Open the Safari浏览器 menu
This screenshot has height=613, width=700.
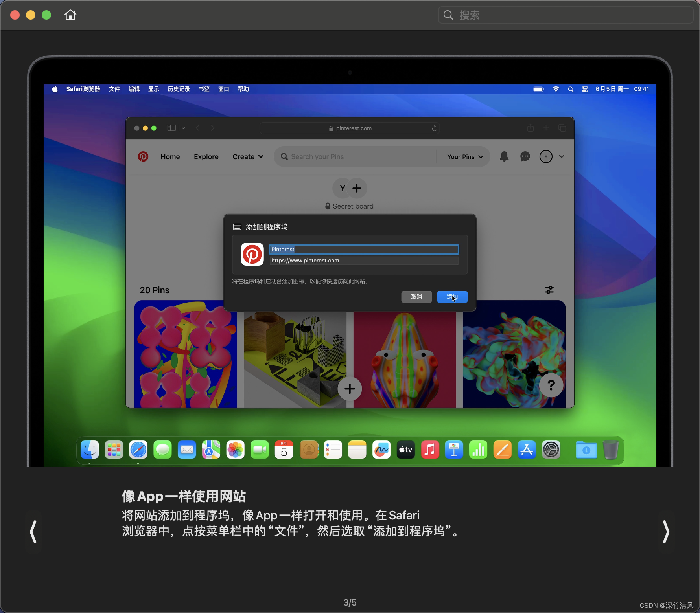click(x=83, y=89)
